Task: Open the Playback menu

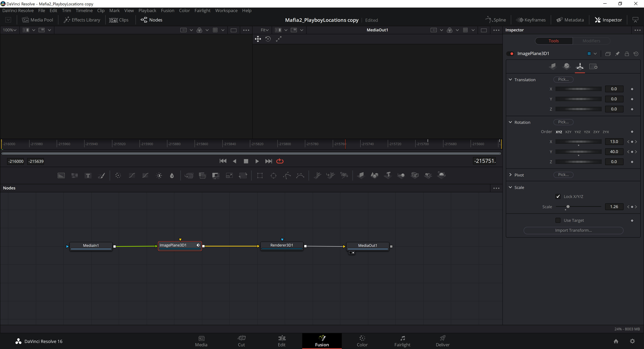Action: point(147,11)
